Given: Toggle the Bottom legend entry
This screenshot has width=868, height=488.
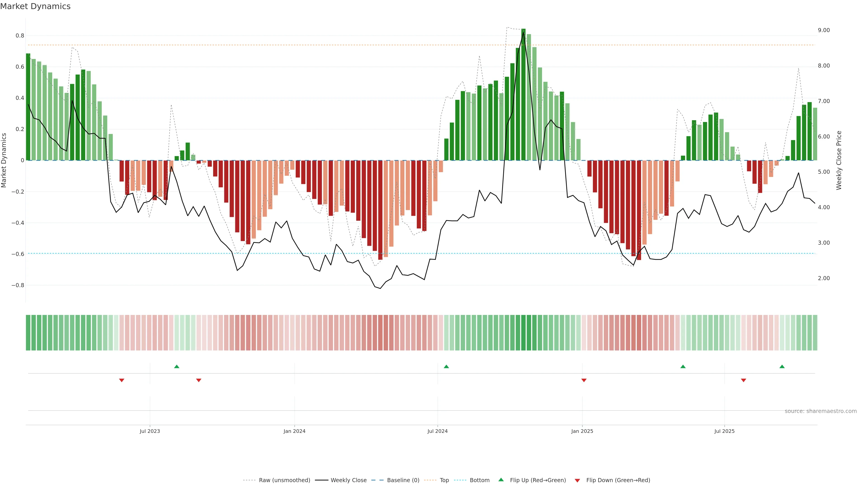Looking at the screenshot, I should point(479,480).
